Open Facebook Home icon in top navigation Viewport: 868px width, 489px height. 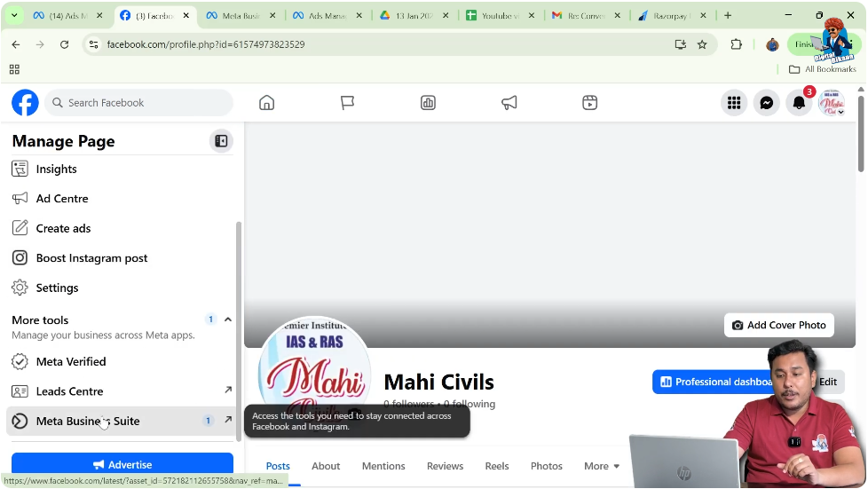point(266,103)
